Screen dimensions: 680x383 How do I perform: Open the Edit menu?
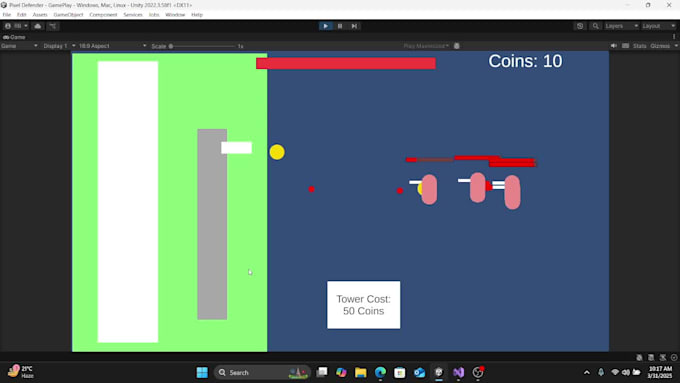[x=21, y=15]
